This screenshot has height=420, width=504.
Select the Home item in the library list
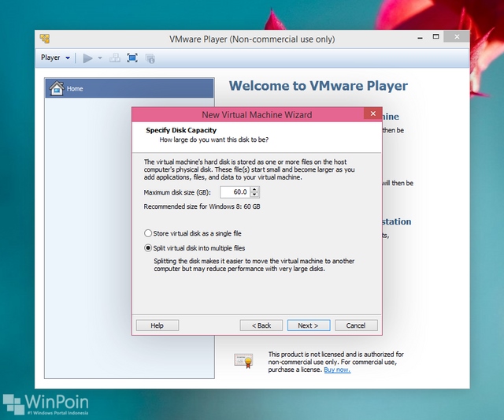tap(129, 88)
